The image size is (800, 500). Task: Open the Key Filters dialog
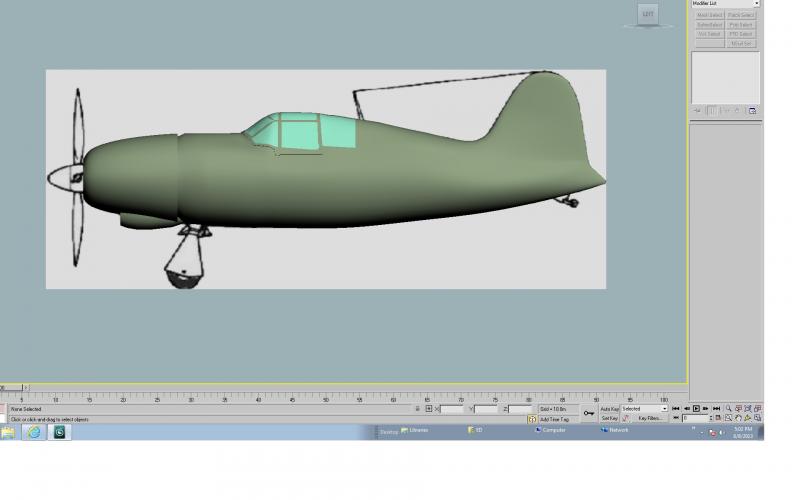pyautogui.click(x=649, y=418)
